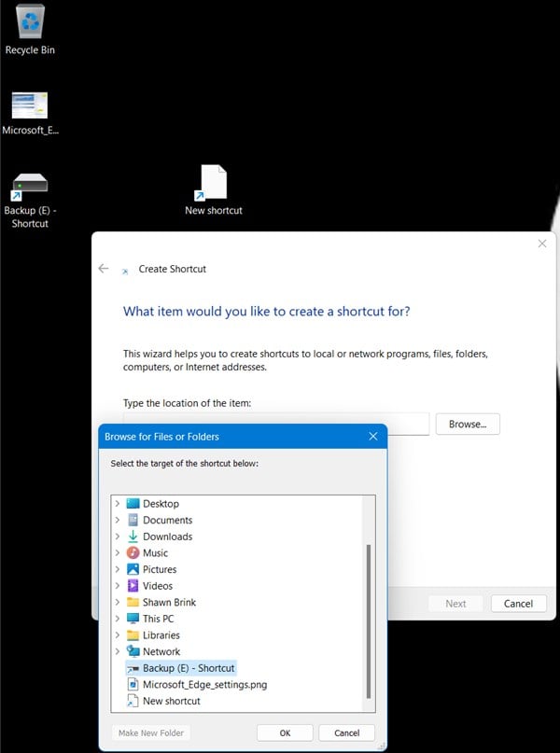Select Videos in the folder tree
The height and width of the screenshot is (753, 560).
158,586
